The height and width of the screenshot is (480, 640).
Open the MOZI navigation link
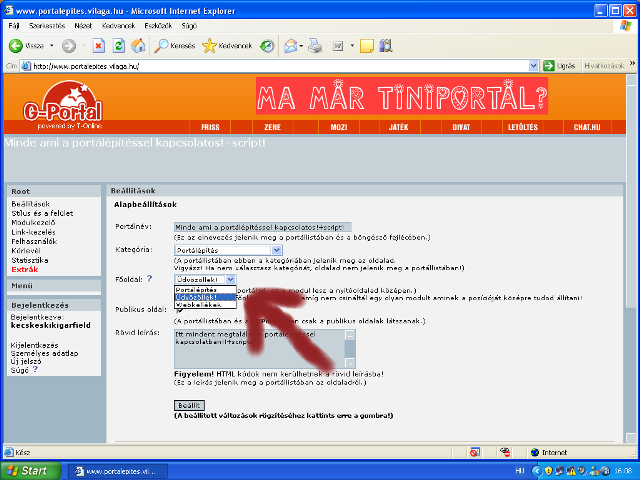tap(339, 127)
